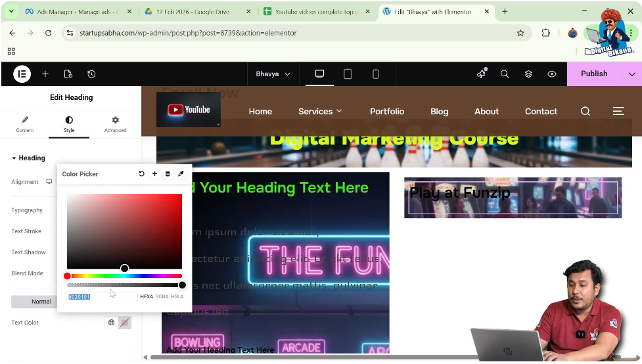Collapse the Heading section
Image resolution: width=642 pixels, height=364 pixels.
[28, 158]
